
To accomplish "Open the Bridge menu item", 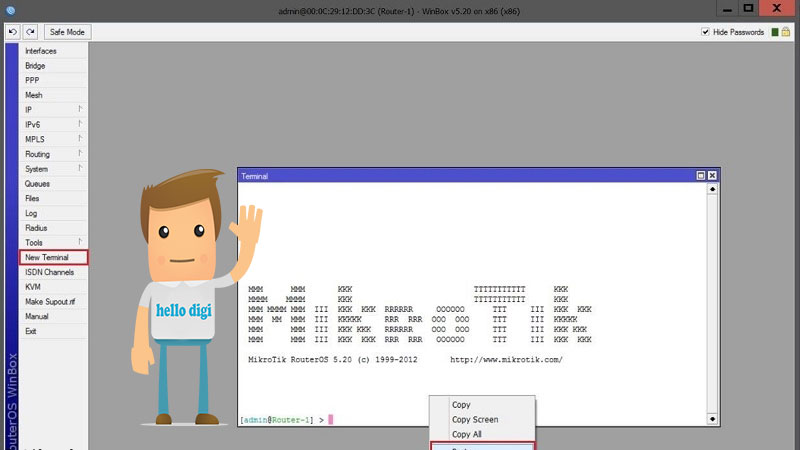I will click(x=53, y=66).
